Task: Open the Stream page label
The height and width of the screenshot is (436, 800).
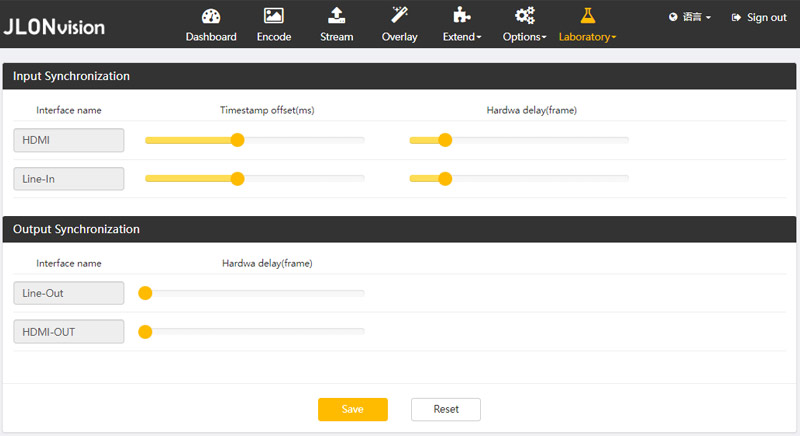Action: pos(336,37)
